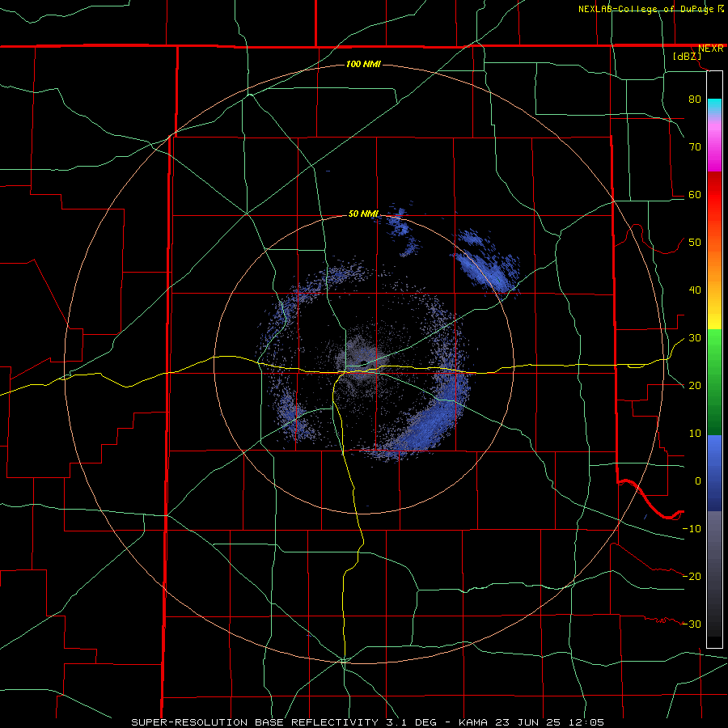
Task: Click the positive 10 value on the dBZ scale
Action: pyautogui.click(x=695, y=434)
